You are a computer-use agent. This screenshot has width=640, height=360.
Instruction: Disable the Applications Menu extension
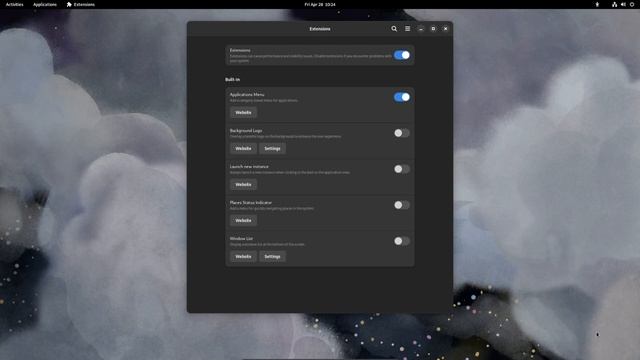coord(402,97)
